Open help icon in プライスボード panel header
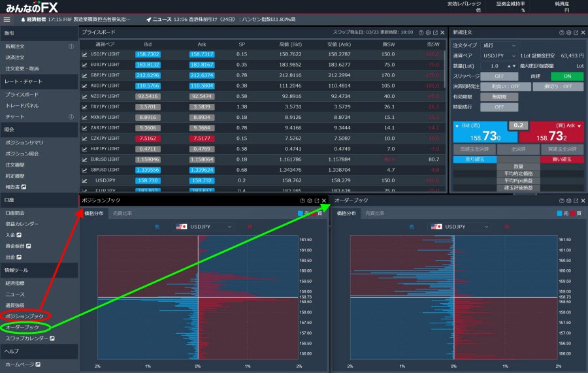 pyautogui.click(x=420, y=32)
